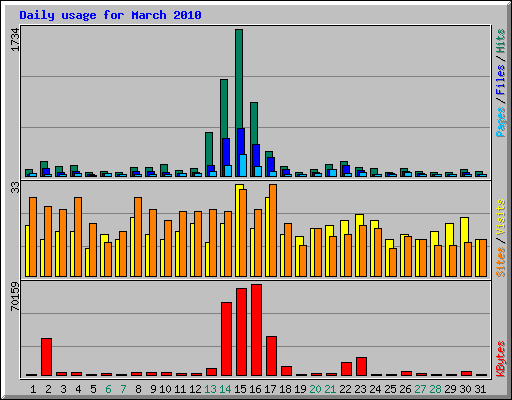Click the green weekend day label "7"
This screenshot has height=400, width=512.
(123, 389)
